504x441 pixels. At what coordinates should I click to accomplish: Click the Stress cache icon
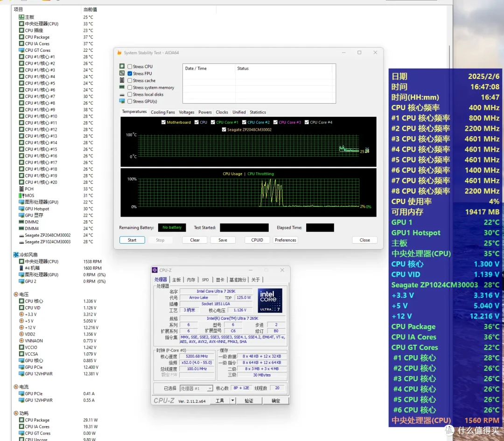[x=122, y=80]
